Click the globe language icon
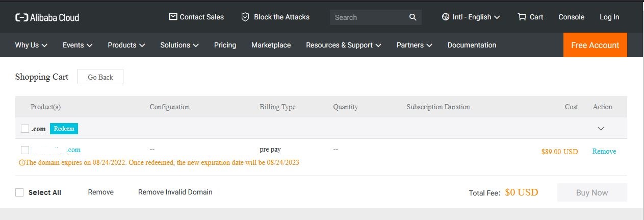Viewport: 644px width, 220px height. click(x=446, y=17)
